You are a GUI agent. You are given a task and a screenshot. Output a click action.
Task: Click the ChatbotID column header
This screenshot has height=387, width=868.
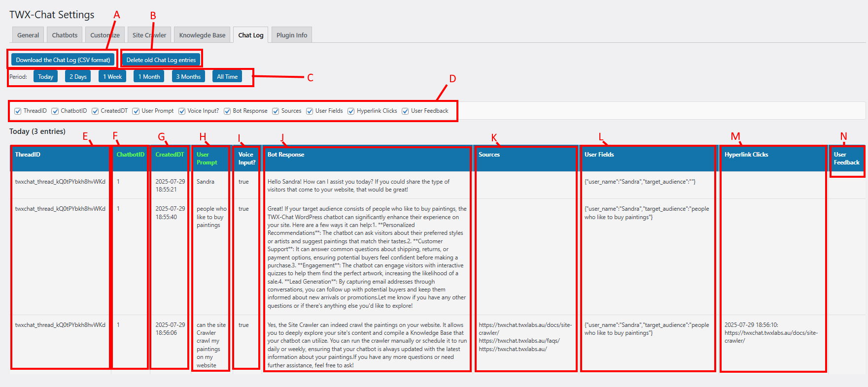pyautogui.click(x=130, y=155)
